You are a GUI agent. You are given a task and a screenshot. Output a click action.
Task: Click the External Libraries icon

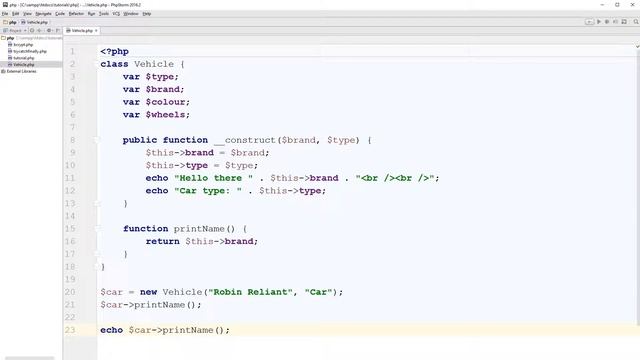3,71
